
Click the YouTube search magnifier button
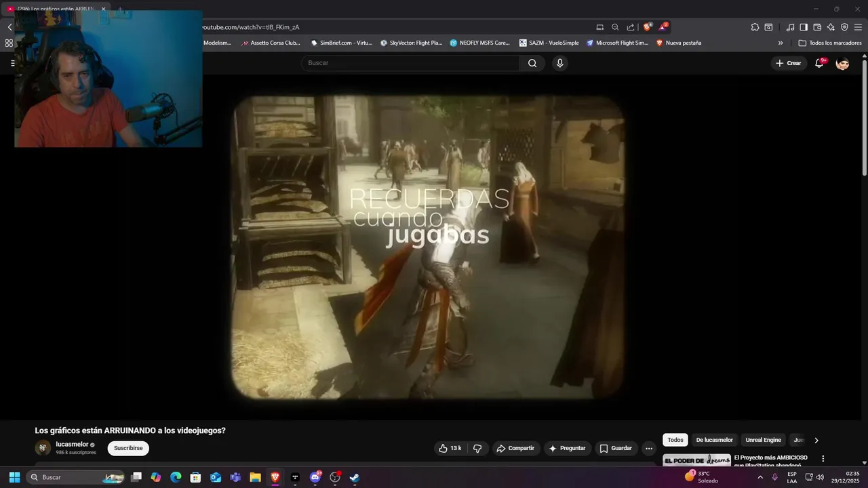(x=532, y=63)
